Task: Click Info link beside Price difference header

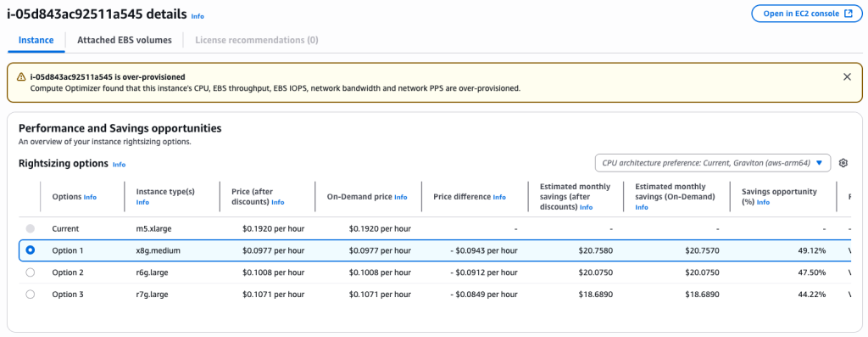Action: pos(499,197)
